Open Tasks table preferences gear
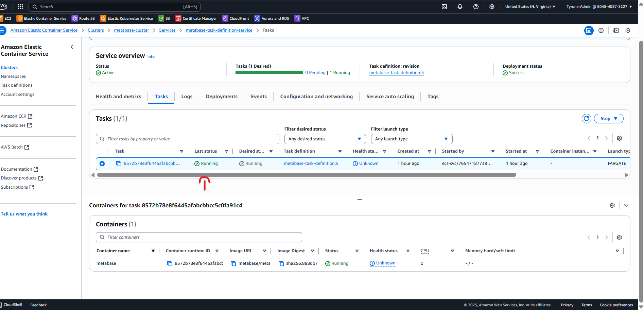Viewport: 644px width, 310px height. coord(619,138)
